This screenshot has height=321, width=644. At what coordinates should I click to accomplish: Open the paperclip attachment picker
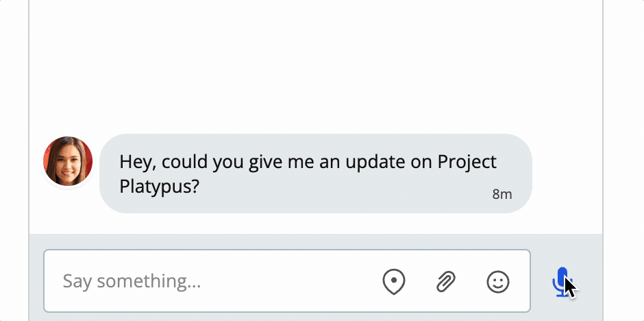(x=446, y=281)
